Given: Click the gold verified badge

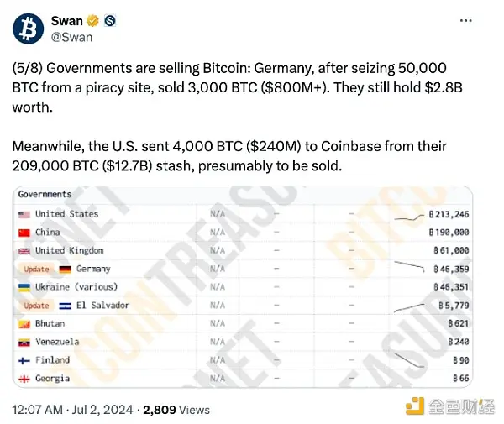Looking at the screenshot, I should tap(93, 21).
